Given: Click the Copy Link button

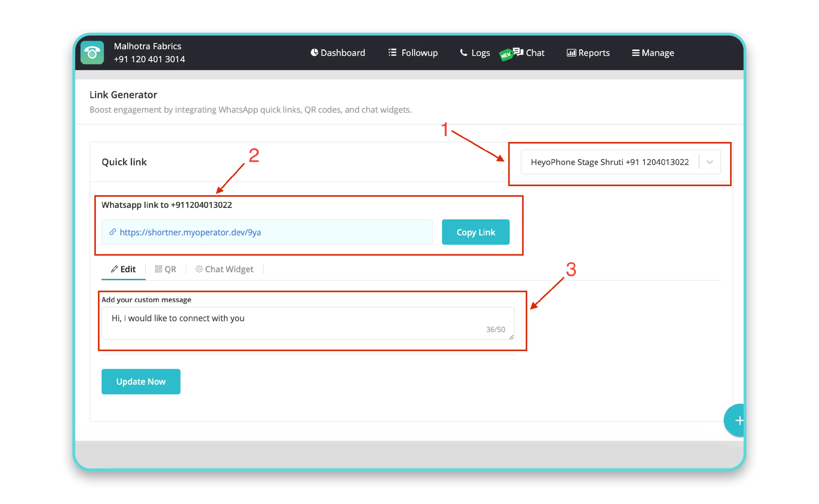Looking at the screenshot, I should (x=475, y=232).
